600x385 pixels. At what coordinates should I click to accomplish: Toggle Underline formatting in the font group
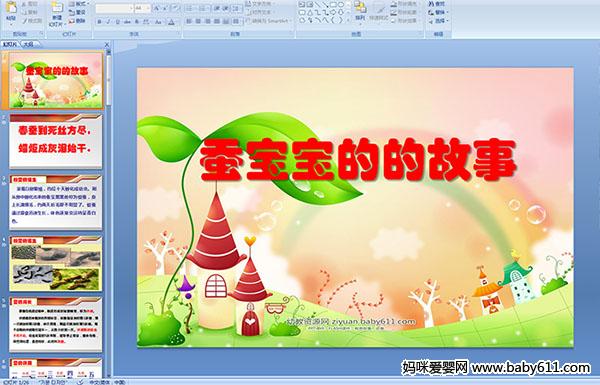click(117, 22)
